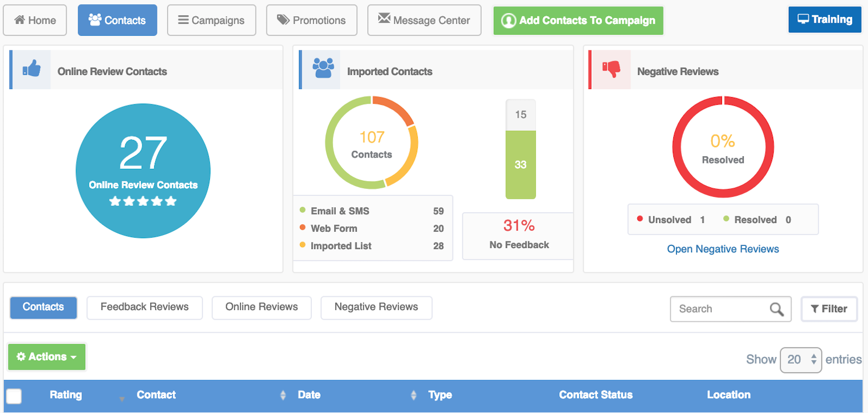Click the 31% No Feedback box
The image size is (868, 413).
pyautogui.click(x=518, y=236)
